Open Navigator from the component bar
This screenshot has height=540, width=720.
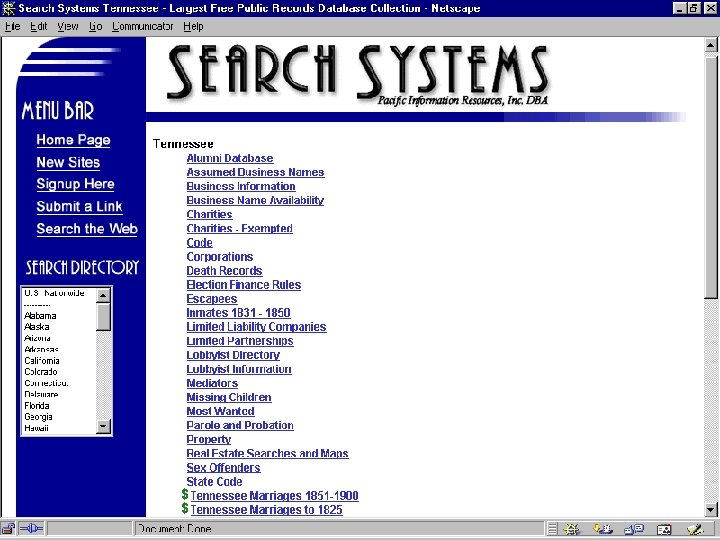click(x=572, y=529)
